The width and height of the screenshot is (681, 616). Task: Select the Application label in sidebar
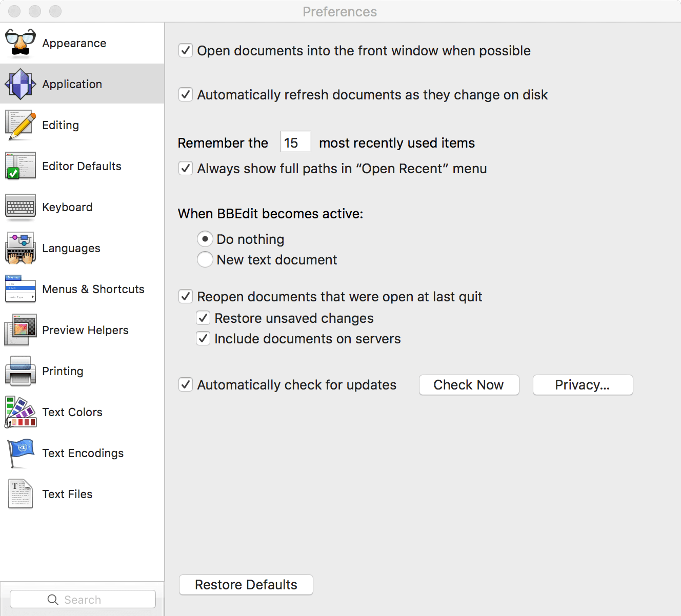coord(72,84)
